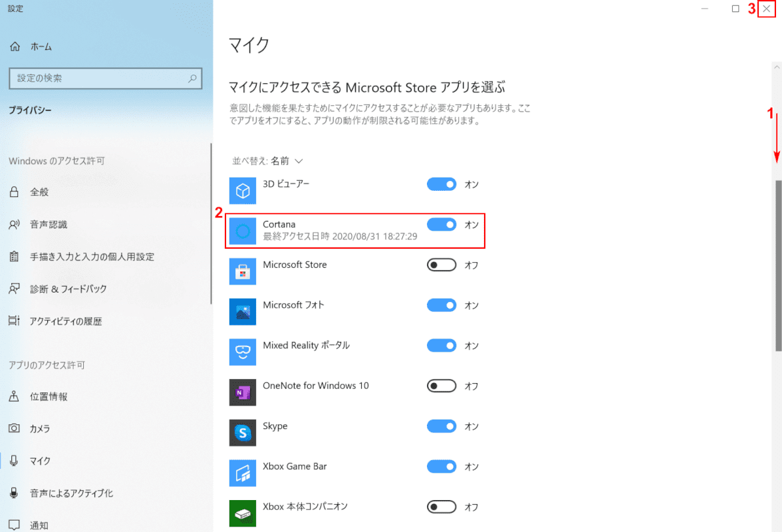
Task: Click the sidebar vertical scrollbar
Action: (x=211, y=224)
